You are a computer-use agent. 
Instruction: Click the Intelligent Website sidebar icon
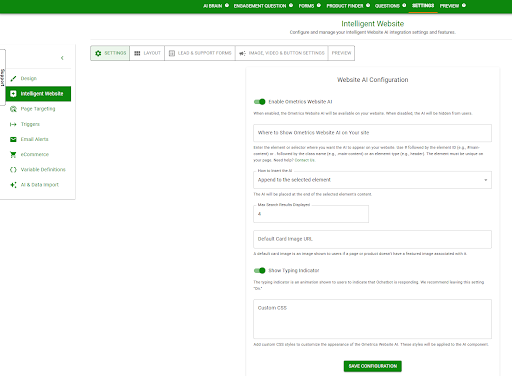[13, 94]
